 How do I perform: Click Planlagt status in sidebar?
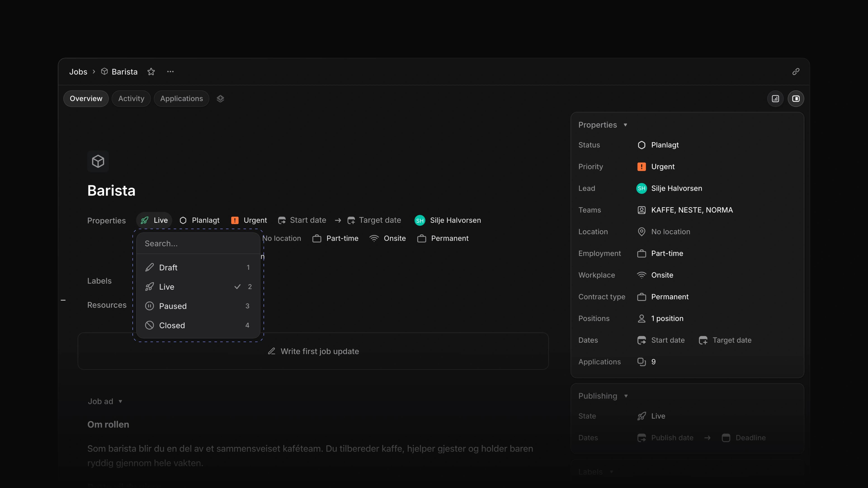658,145
